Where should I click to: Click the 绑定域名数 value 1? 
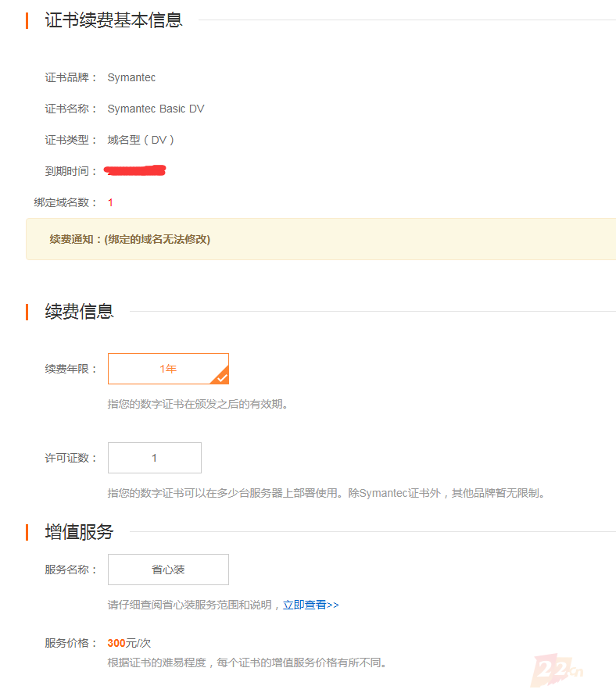110,202
